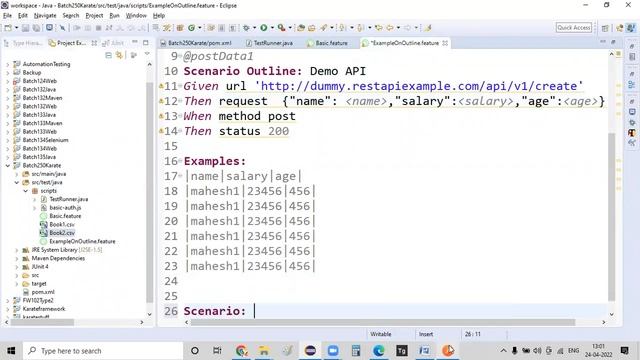640x360 pixels.
Task: Click the URL string on line 11
Action: pos(418,86)
